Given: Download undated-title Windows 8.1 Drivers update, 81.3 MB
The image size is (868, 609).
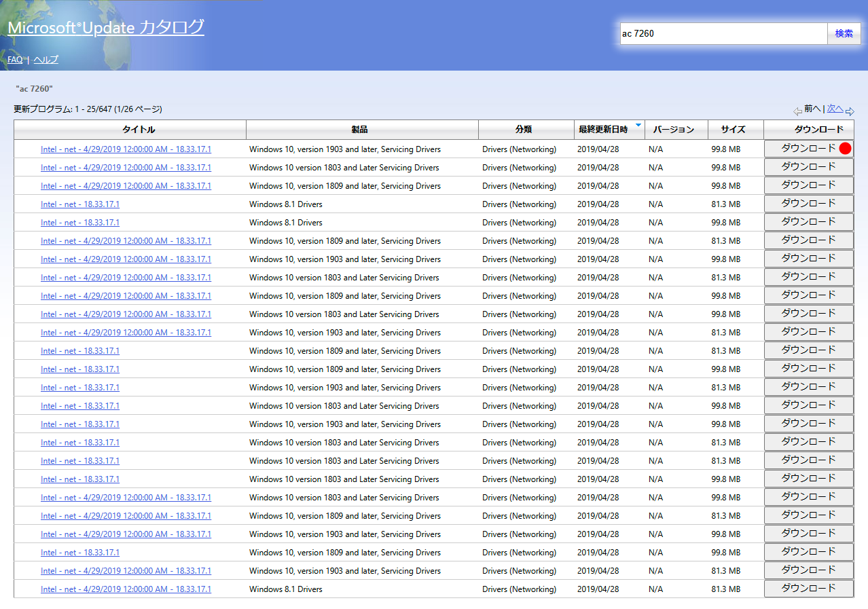Looking at the screenshot, I should (x=808, y=204).
